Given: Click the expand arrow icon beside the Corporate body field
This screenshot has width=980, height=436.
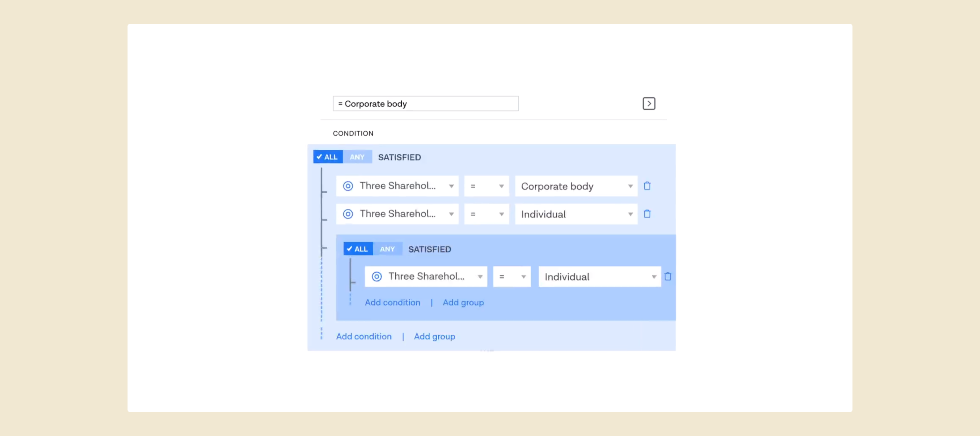Looking at the screenshot, I should (x=649, y=104).
